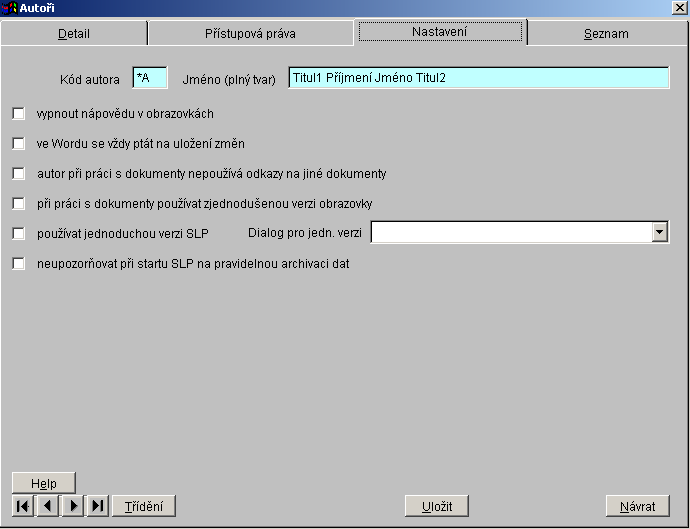Click the Návrat button
This screenshot has width=690, height=529.
637,506
